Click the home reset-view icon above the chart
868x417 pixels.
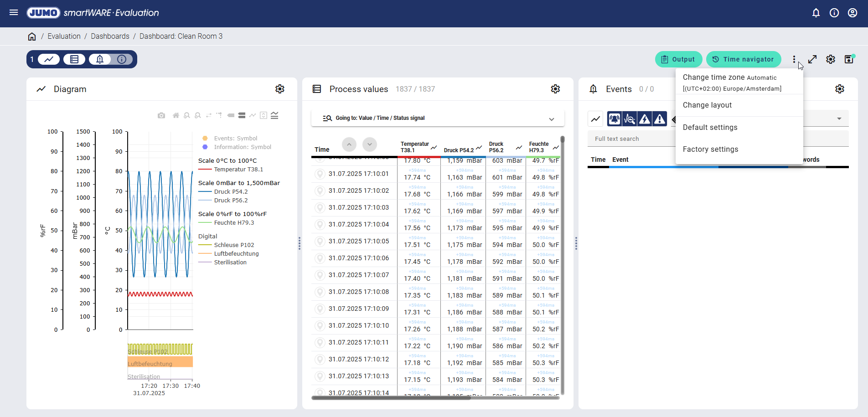click(176, 116)
